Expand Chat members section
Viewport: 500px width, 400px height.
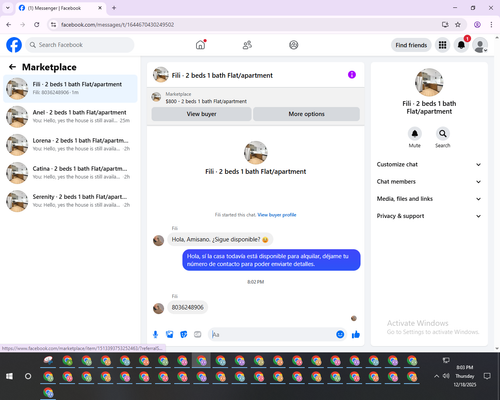pyautogui.click(x=429, y=182)
